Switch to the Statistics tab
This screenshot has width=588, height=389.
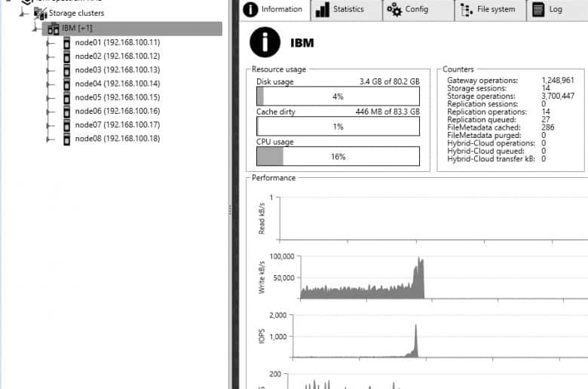point(347,9)
